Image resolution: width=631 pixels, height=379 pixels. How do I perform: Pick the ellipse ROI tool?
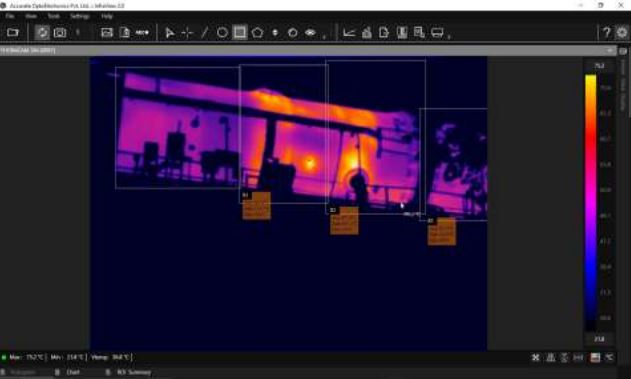[222, 33]
